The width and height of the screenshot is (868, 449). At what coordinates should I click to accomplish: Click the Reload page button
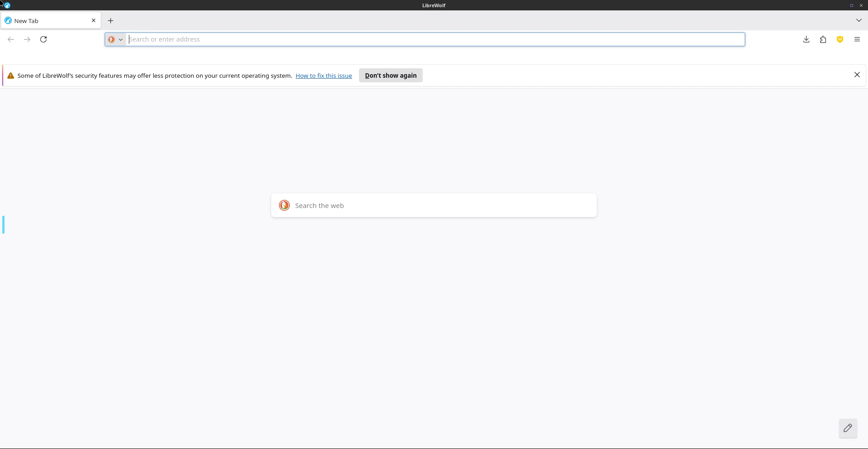[x=43, y=39]
